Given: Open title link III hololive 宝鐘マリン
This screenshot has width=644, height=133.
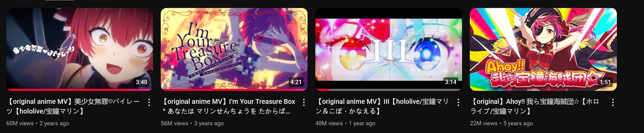Looking at the screenshot, I should tap(382, 106).
